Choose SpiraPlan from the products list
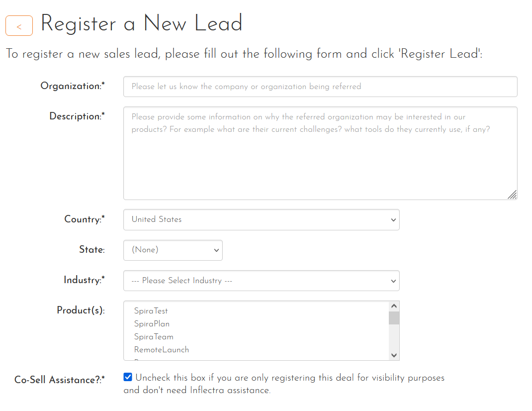 (152, 324)
